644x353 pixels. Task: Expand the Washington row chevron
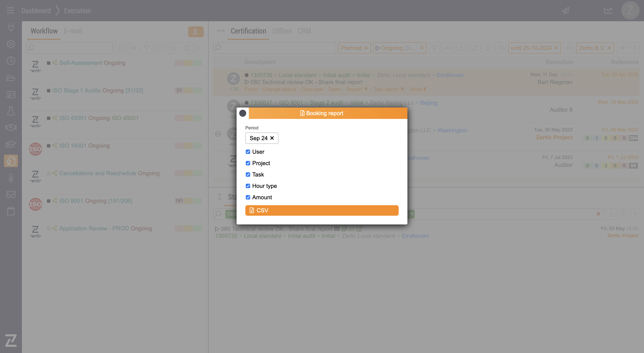click(218, 134)
